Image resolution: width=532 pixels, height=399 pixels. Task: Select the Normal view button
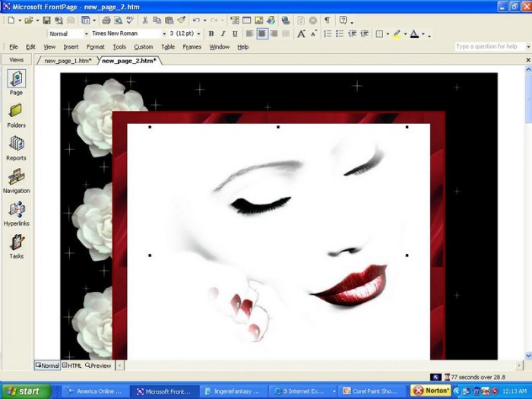click(47, 366)
